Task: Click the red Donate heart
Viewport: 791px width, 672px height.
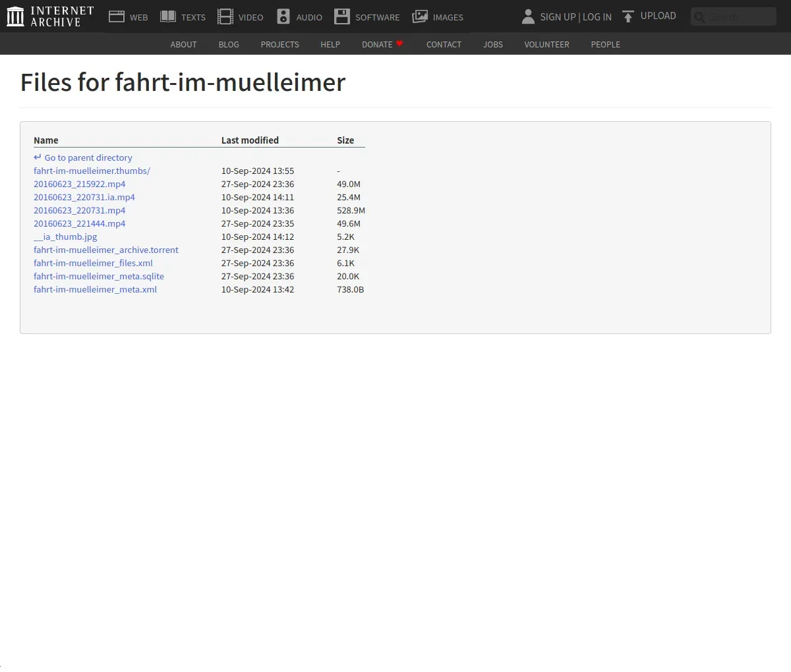Action: pyautogui.click(x=399, y=43)
